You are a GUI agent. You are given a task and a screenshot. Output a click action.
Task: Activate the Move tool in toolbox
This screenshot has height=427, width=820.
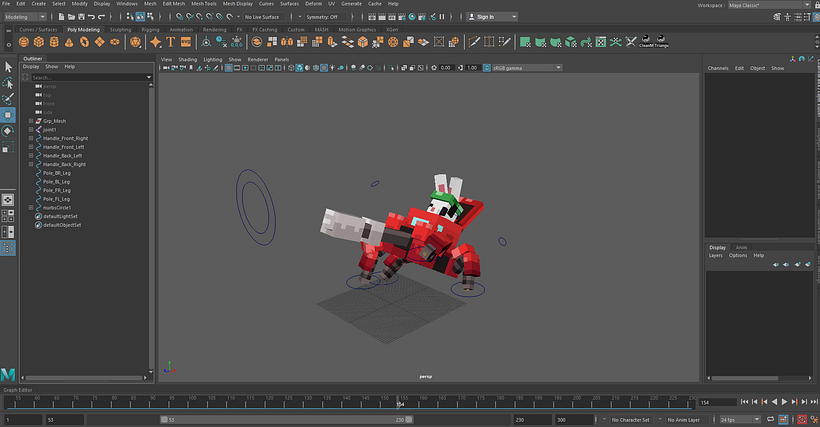[x=8, y=115]
